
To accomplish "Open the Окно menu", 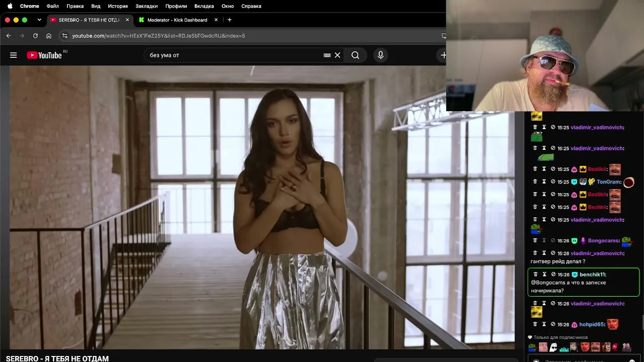I will pos(227,6).
